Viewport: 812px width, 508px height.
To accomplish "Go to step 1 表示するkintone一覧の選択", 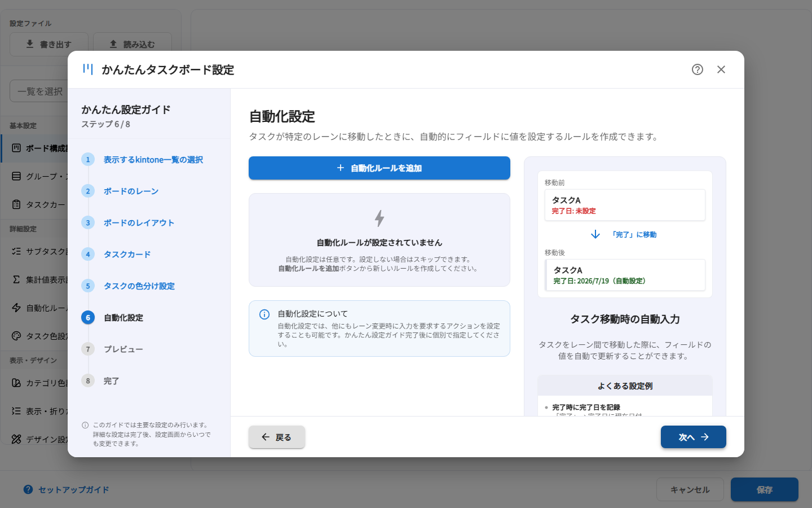I will 153,160.
